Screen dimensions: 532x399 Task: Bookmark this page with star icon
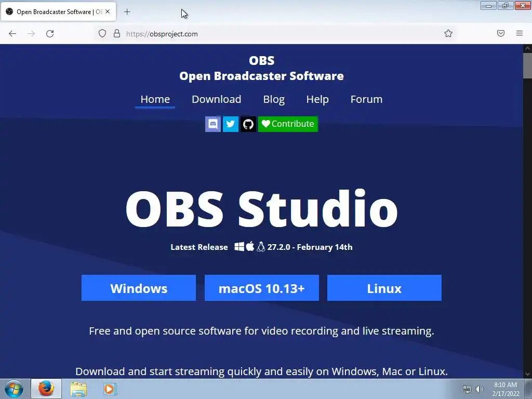point(448,34)
